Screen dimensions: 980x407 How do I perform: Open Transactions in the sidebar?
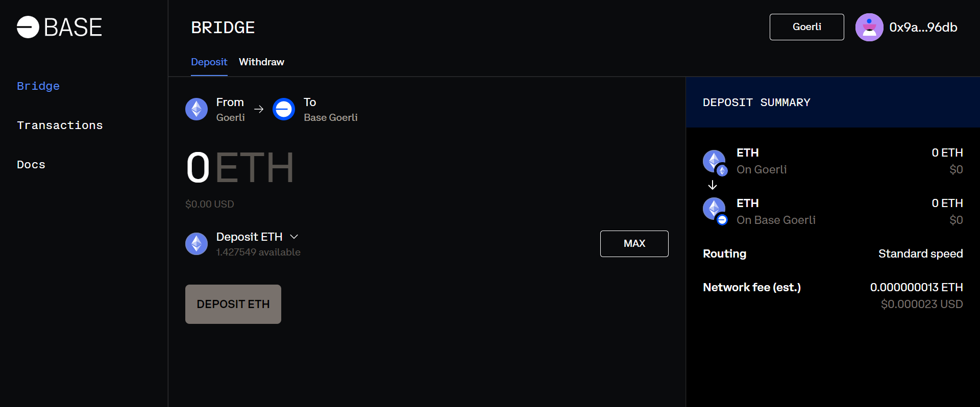[60, 125]
